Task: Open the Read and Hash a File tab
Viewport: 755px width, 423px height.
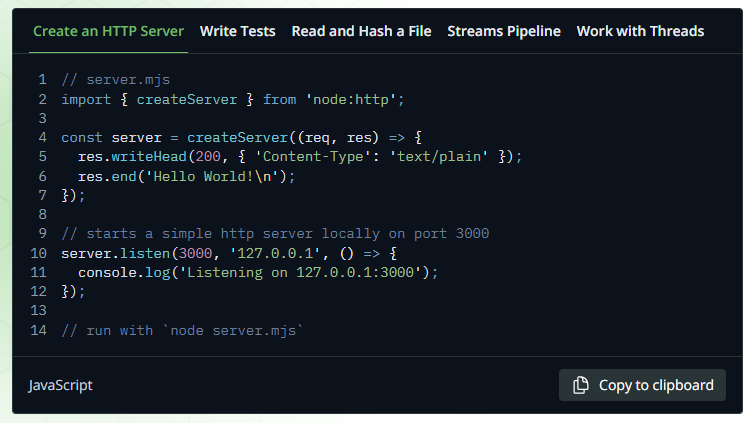Action: tap(361, 31)
